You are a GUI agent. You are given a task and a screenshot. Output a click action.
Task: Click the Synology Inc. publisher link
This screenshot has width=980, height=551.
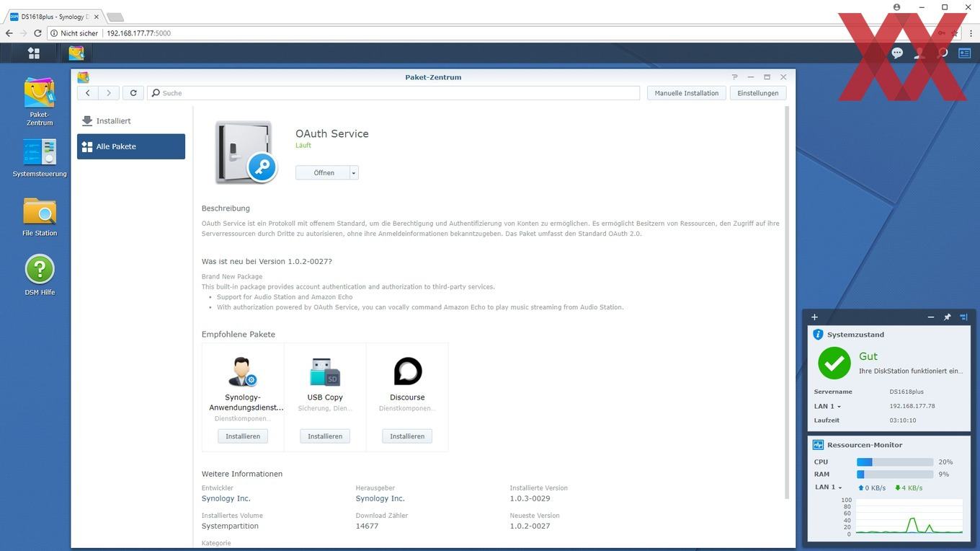click(380, 498)
